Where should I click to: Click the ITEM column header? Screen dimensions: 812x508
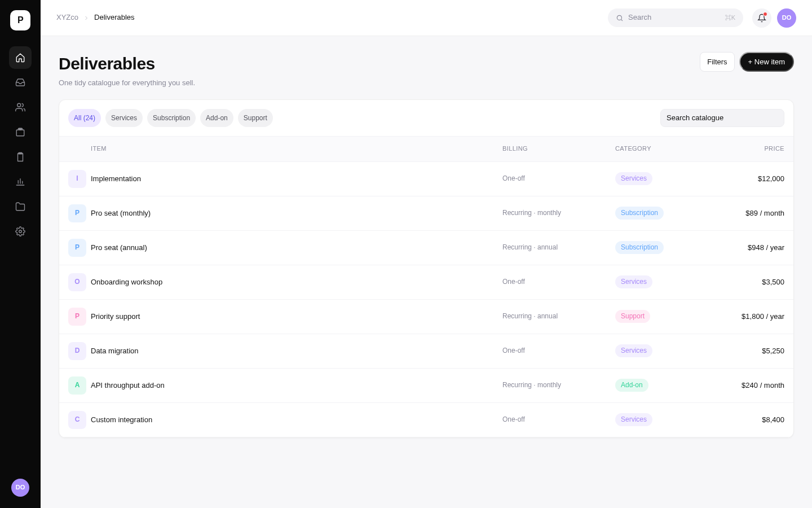[x=99, y=149]
